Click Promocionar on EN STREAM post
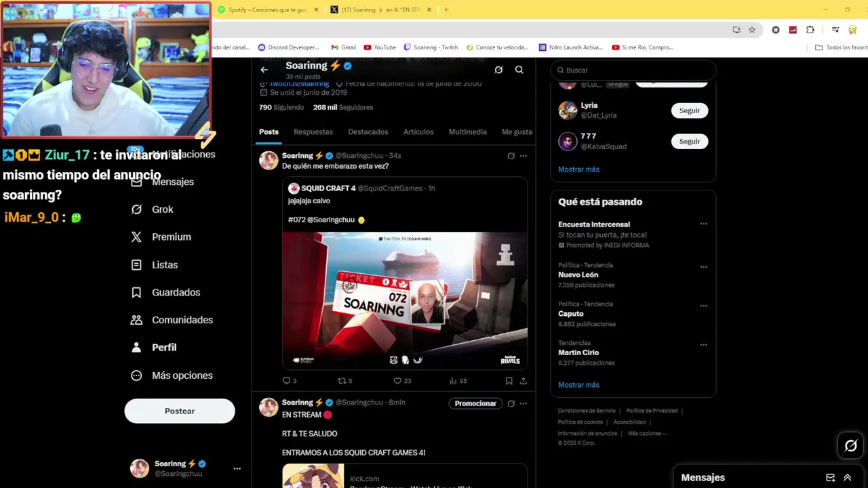This screenshot has height=488, width=868. 475,403
